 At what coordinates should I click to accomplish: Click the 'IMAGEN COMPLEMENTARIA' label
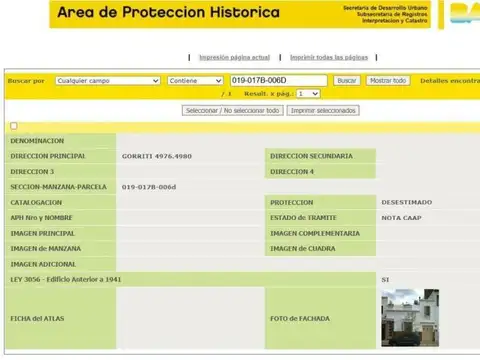pyautogui.click(x=315, y=233)
